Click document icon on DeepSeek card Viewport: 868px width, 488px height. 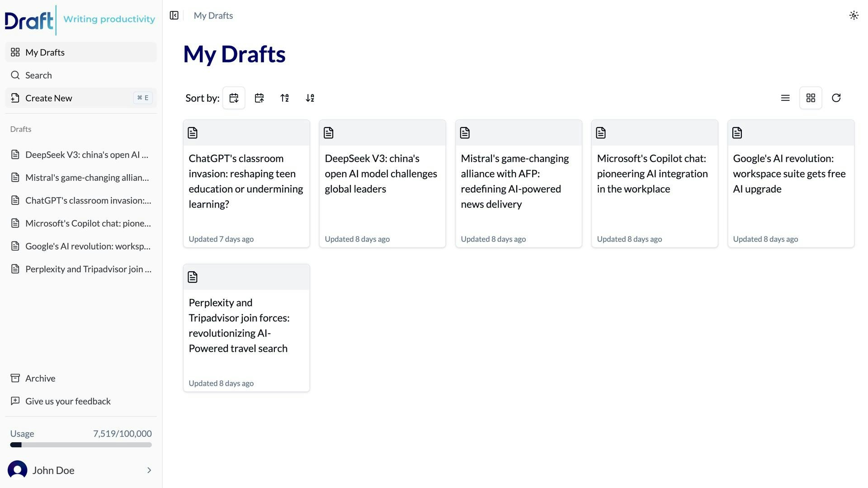[329, 133]
